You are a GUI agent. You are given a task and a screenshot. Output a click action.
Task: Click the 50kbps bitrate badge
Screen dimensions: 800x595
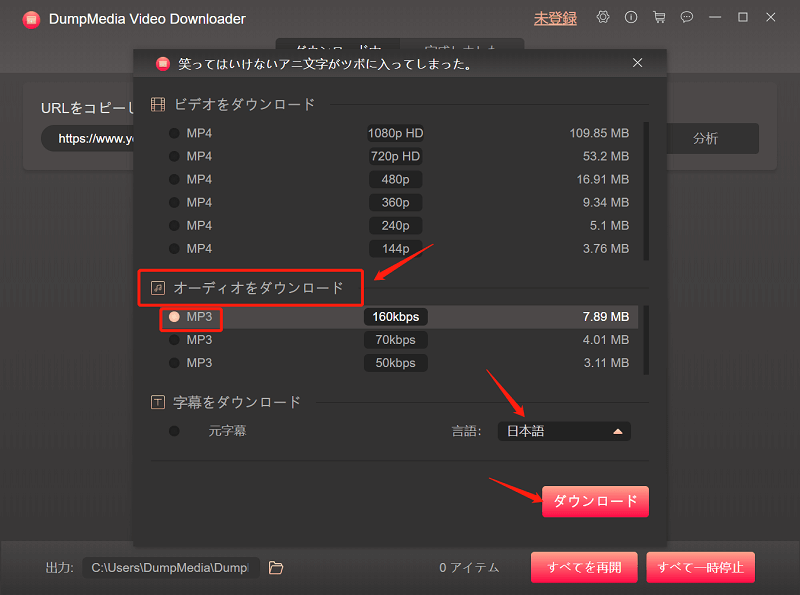395,363
